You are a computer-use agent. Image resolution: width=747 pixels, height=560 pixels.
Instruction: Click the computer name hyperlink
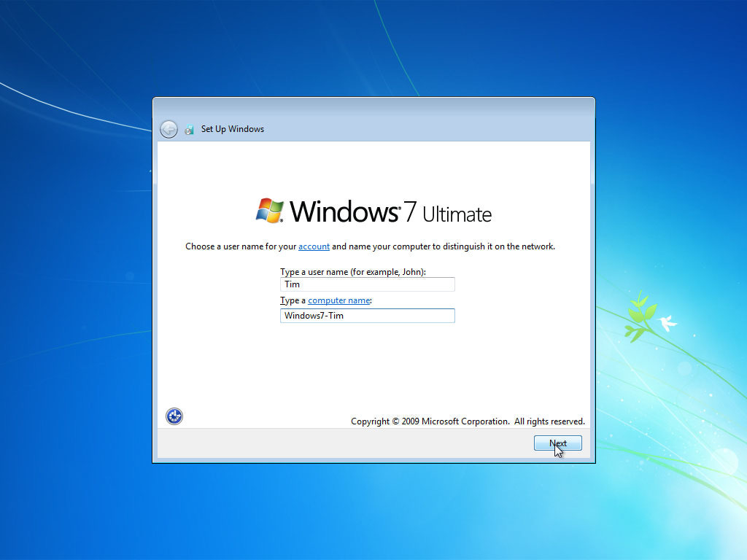click(x=338, y=300)
